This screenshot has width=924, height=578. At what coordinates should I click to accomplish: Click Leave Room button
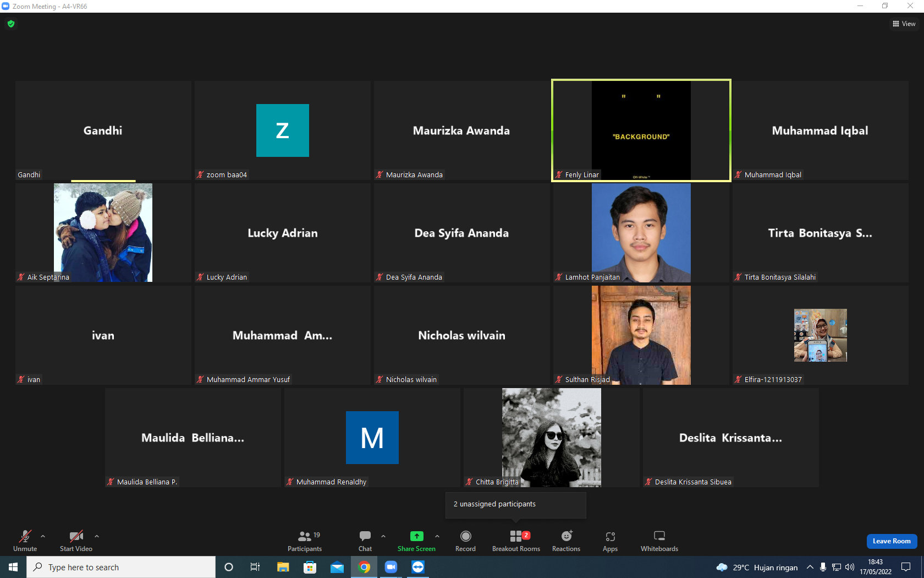point(892,541)
